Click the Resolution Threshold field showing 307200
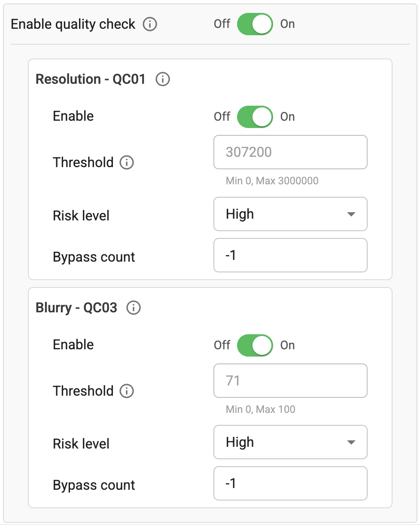The image size is (420, 525). [x=290, y=153]
